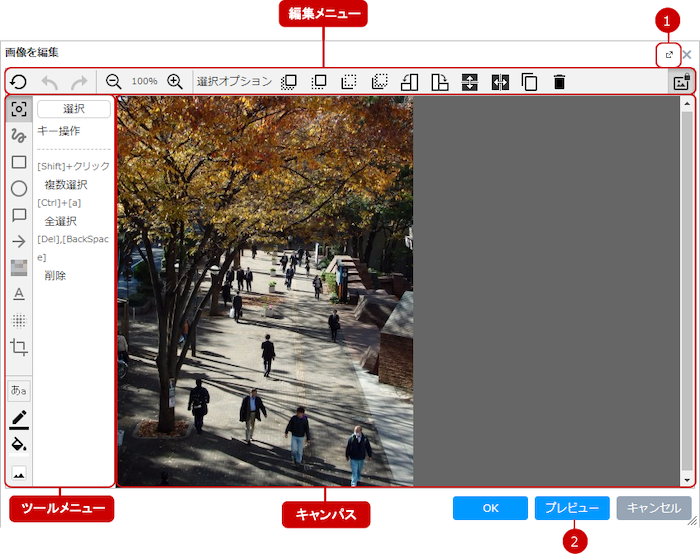Open the pen line color picker
The height and width of the screenshot is (554, 700).
coord(19,418)
